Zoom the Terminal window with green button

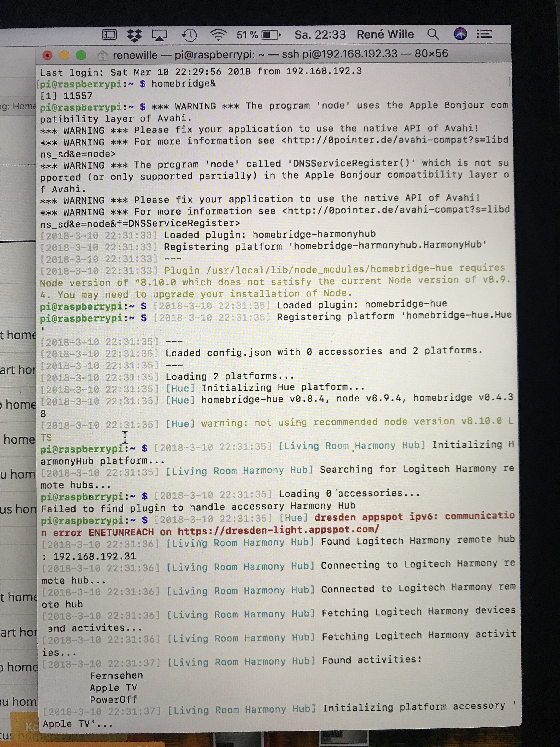coord(81,55)
